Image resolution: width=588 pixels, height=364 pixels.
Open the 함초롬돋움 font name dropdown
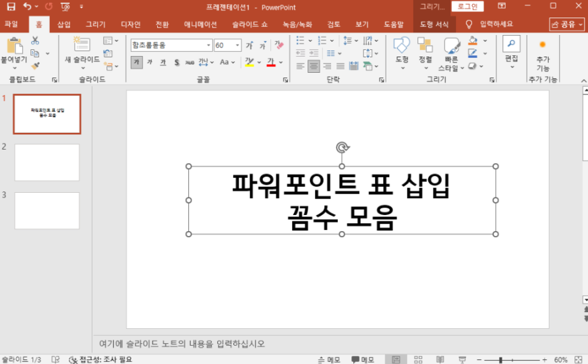208,45
